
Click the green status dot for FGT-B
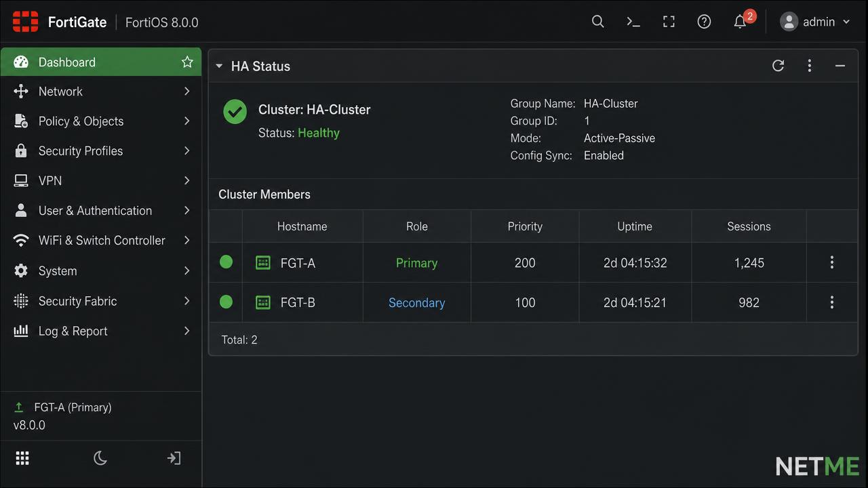coord(226,302)
